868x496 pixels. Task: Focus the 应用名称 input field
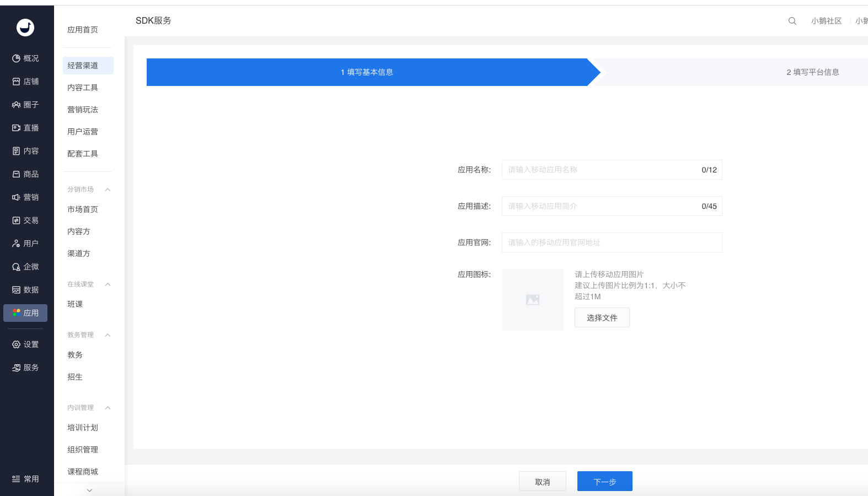[612, 170]
